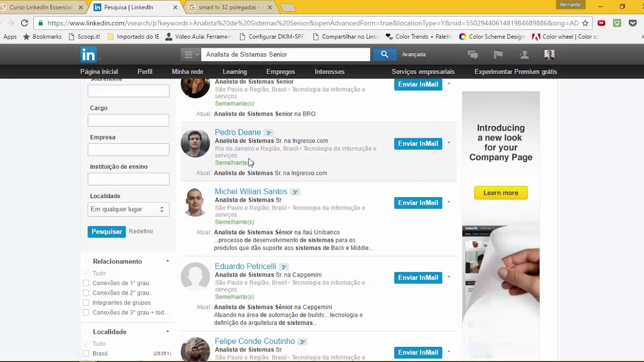This screenshot has width=644, height=362.
Task: Send InMail to Eduardo Petricelli
Action: (x=418, y=278)
